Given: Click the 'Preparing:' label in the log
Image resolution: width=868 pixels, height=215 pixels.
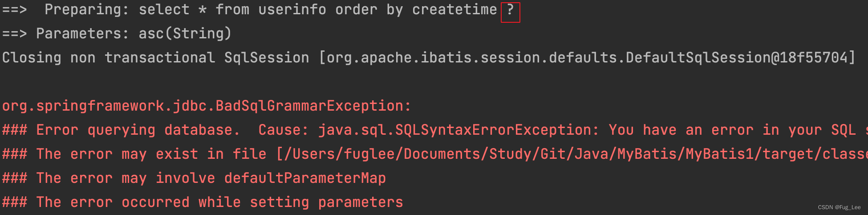Looking at the screenshot, I should pos(87,10).
